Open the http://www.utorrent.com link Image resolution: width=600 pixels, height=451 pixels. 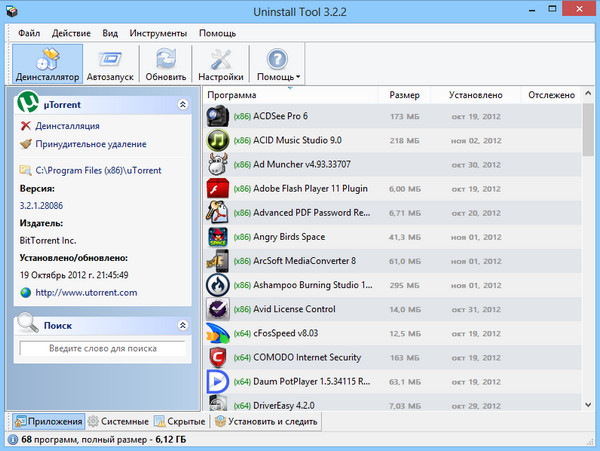[x=88, y=292]
